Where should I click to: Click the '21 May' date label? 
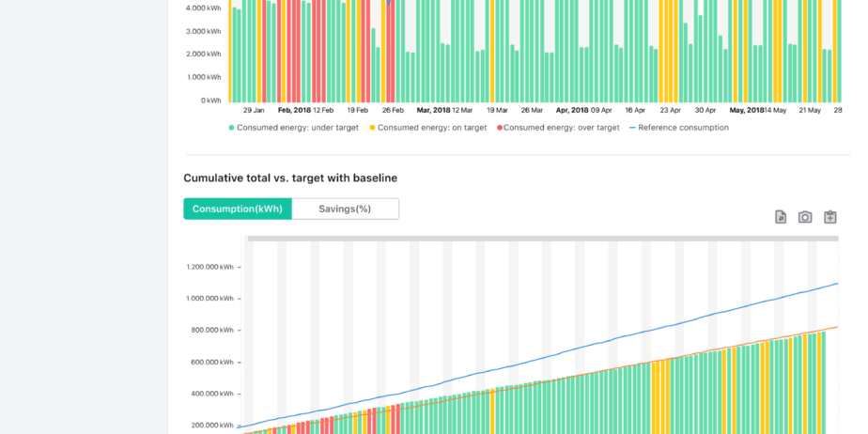coord(810,111)
